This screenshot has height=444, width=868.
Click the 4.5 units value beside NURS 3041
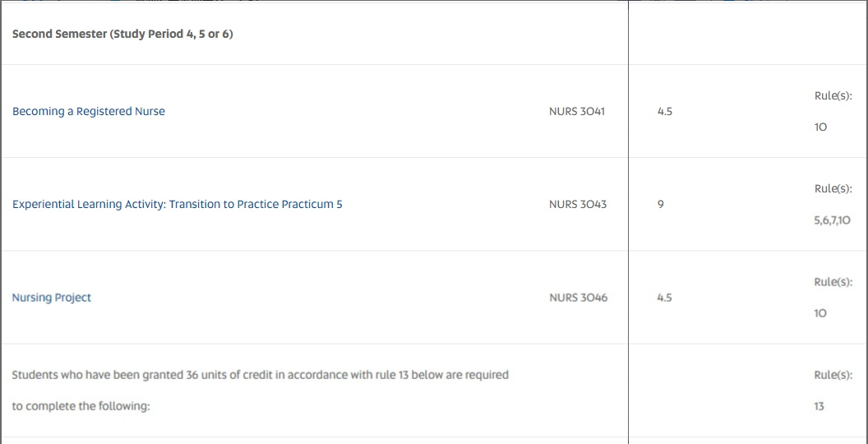(x=664, y=112)
